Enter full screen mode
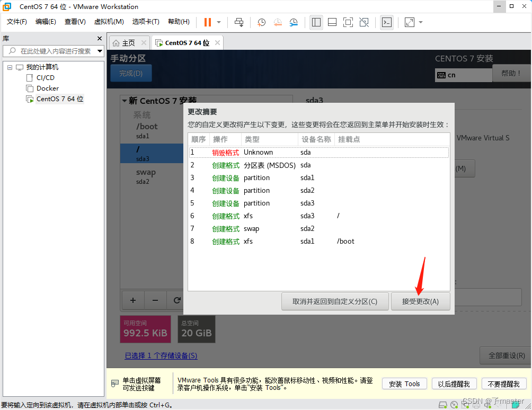The image size is (532, 410). pyautogui.click(x=348, y=22)
